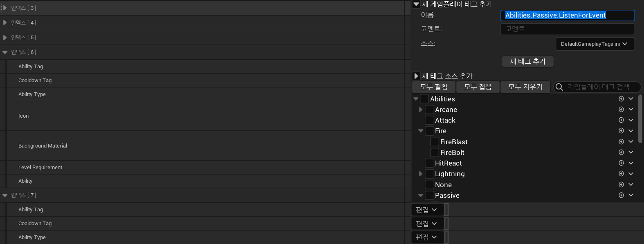This screenshot has height=244, width=644.
Task: Open the DefaultGameplayTags.ini source dropdown
Action: pos(595,44)
